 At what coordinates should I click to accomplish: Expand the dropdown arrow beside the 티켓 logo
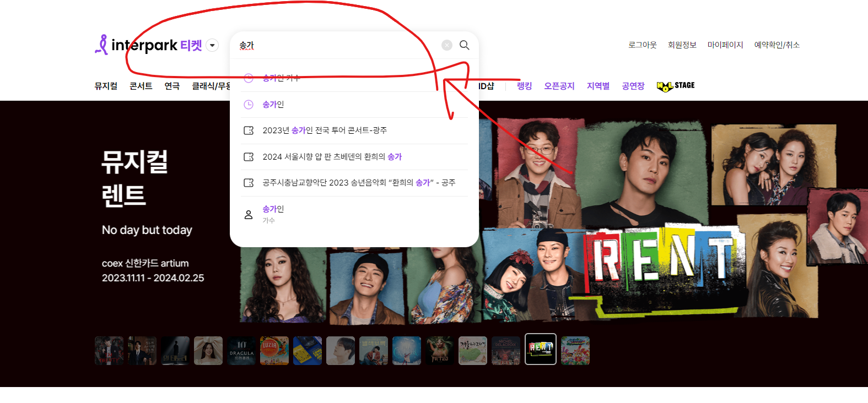pos(212,45)
